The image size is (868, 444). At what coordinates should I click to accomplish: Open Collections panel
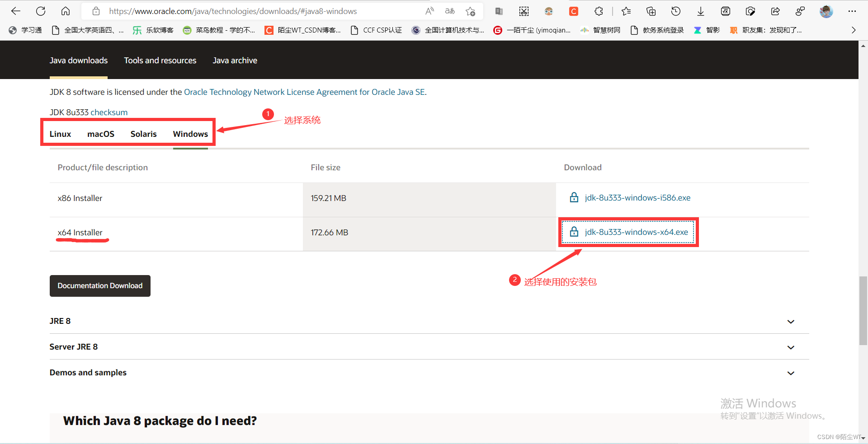651,11
